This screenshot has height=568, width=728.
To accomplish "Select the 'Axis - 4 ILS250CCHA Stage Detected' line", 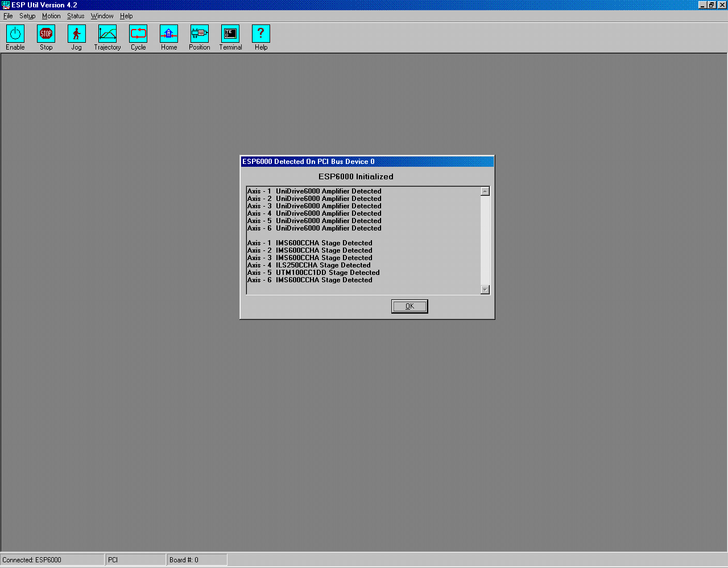I will tap(309, 265).
